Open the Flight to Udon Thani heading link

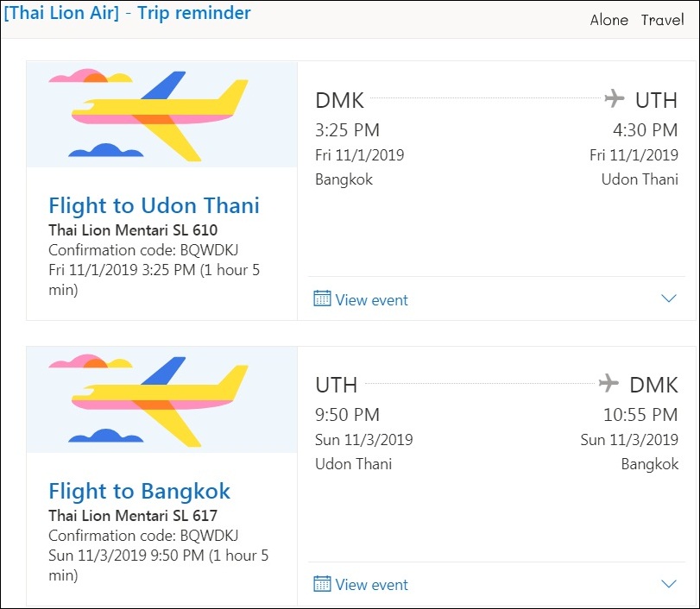tap(154, 205)
